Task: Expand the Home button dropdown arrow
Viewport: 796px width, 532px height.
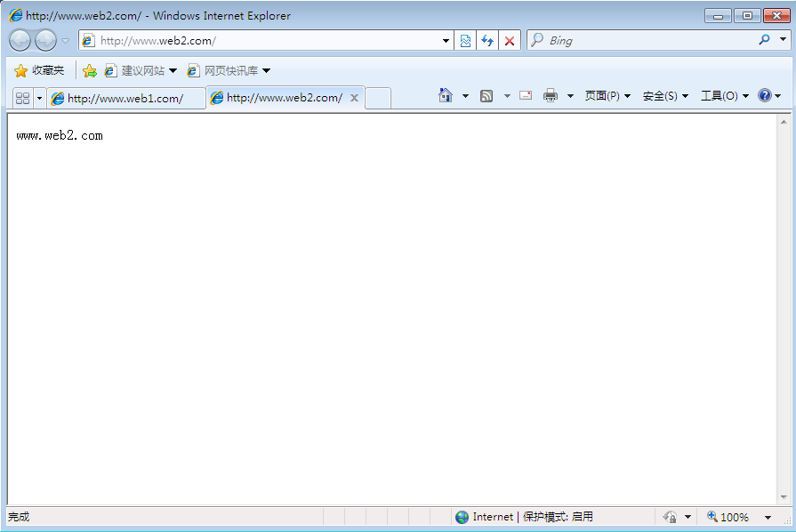Action: 465,95
